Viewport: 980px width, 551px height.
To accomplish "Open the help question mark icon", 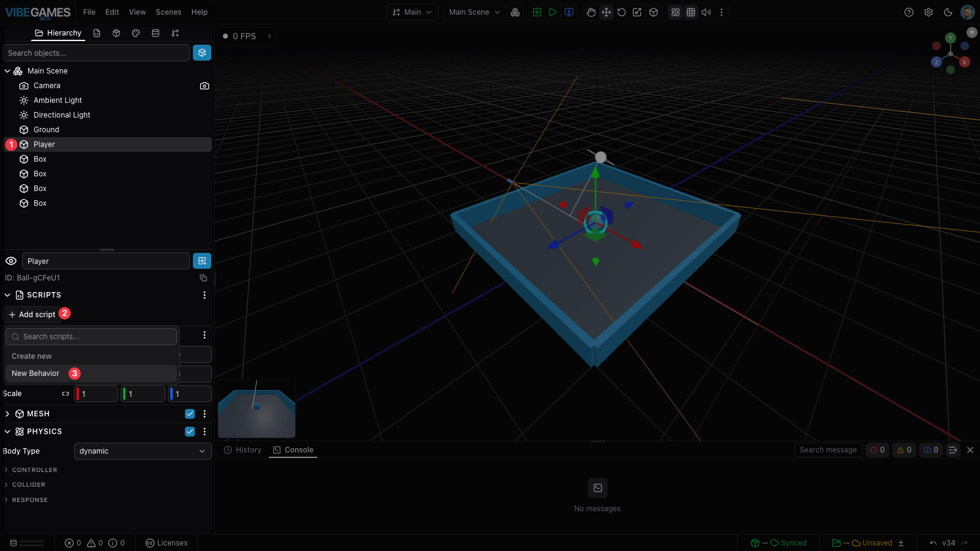I will click(x=909, y=12).
